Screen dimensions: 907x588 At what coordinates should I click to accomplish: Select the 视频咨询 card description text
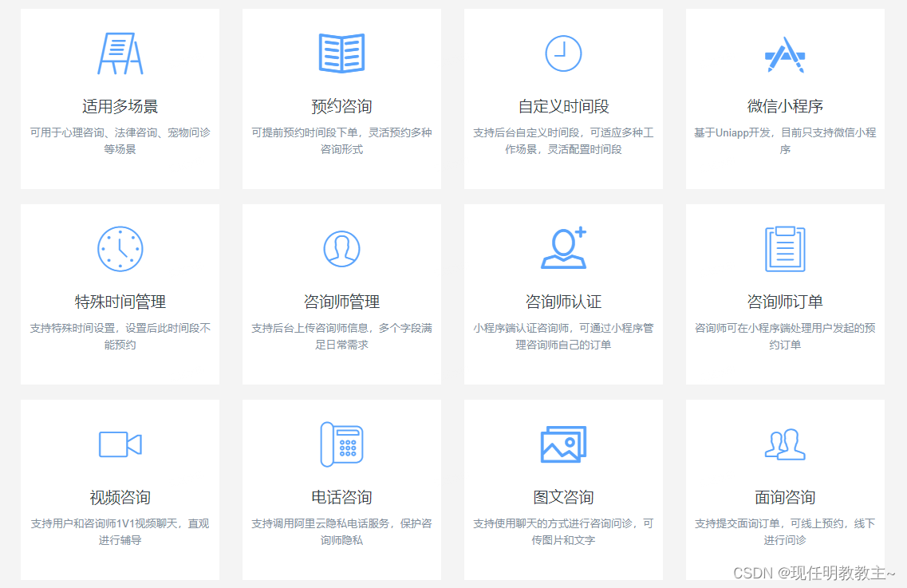tap(120, 533)
